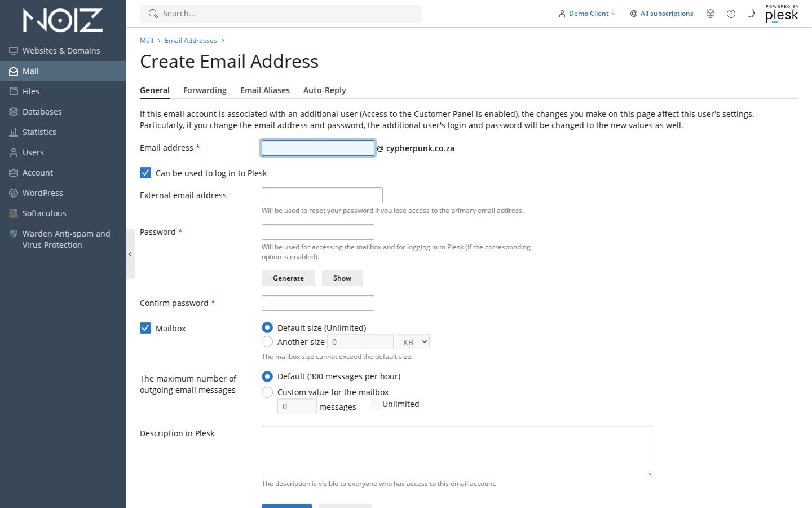Click the Databases stack icon

[x=14, y=112]
